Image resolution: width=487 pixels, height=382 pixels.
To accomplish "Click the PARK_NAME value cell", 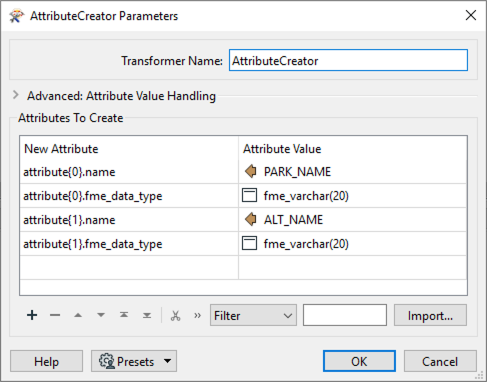I will point(353,172).
